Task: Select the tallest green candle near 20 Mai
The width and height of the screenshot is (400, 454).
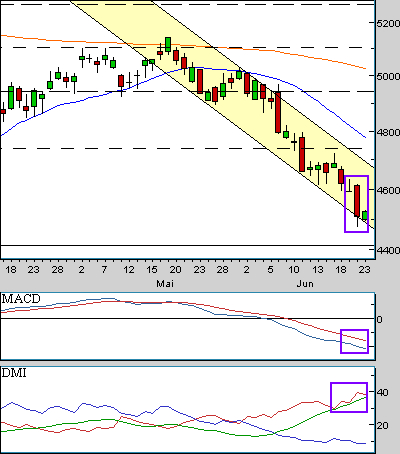Action: (x=168, y=45)
